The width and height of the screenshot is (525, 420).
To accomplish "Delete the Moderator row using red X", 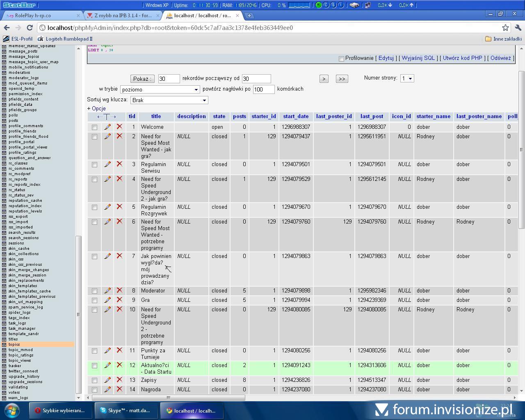I will pyautogui.click(x=119, y=290).
